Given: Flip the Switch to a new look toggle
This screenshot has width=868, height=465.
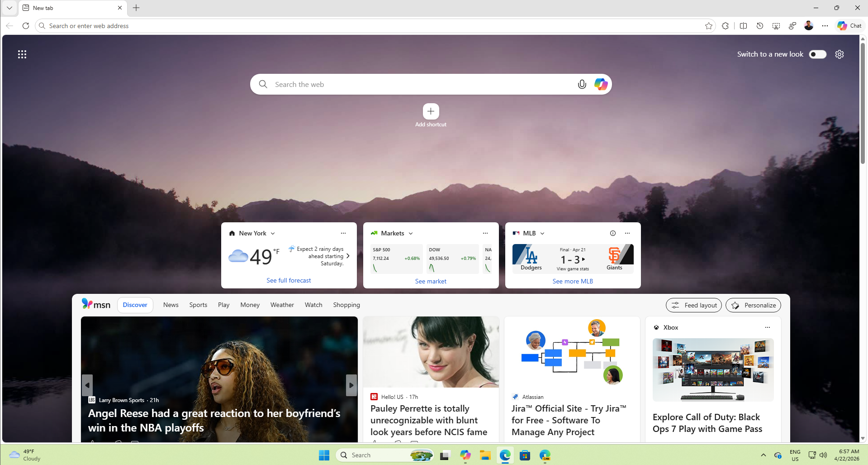Looking at the screenshot, I should [817, 54].
